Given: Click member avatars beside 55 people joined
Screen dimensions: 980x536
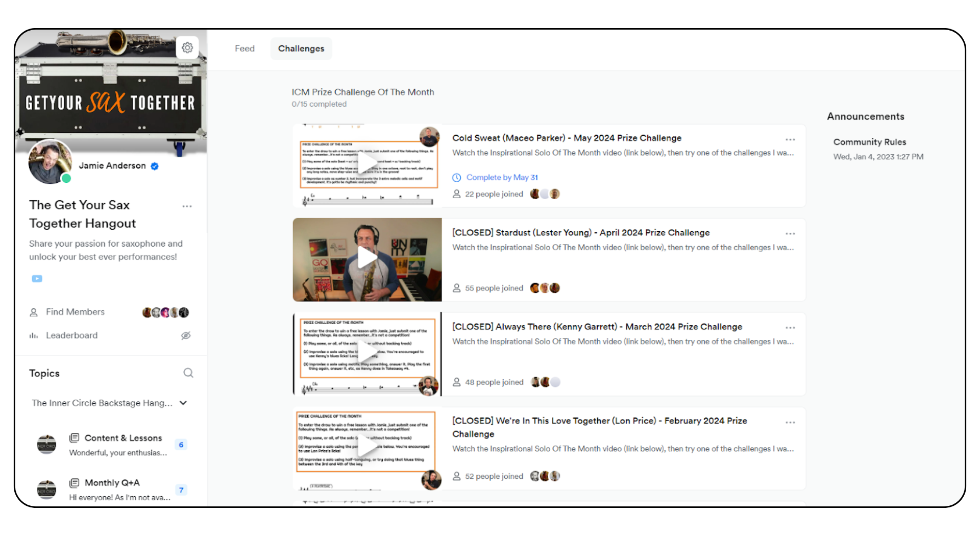Looking at the screenshot, I should tap(545, 288).
